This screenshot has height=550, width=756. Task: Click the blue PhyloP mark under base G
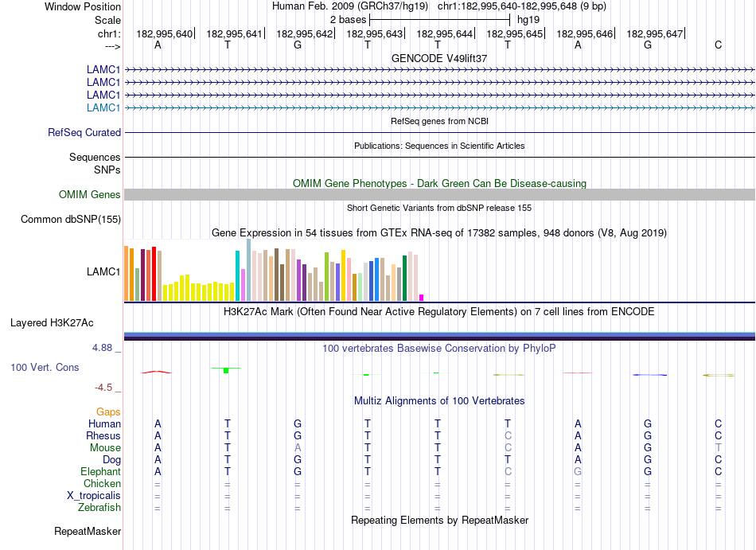[650, 375]
